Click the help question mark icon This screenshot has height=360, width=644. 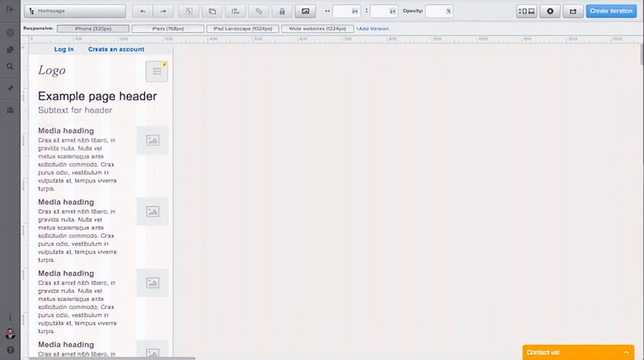[10, 350]
